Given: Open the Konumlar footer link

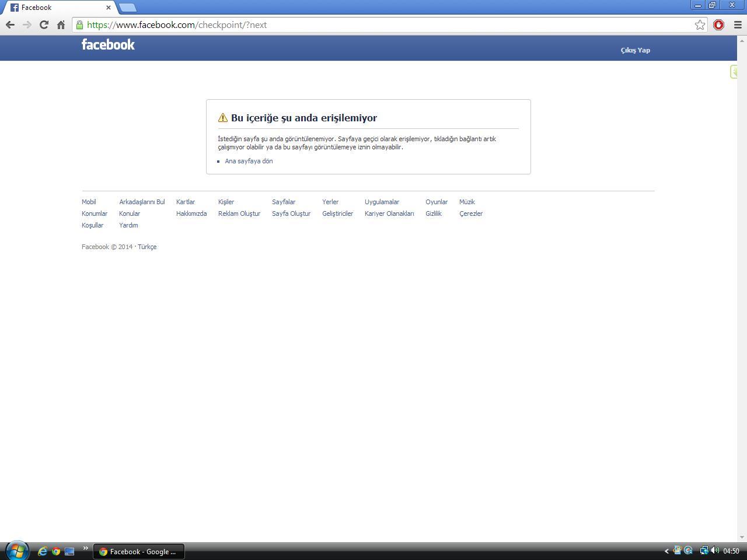Looking at the screenshot, I should click(x=95, y=213).
